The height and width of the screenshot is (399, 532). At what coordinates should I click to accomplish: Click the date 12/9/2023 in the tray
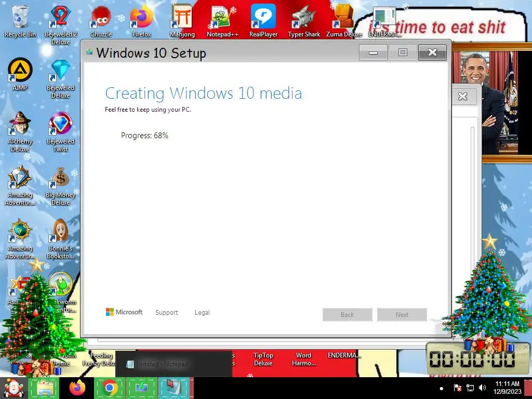(508, 392)
